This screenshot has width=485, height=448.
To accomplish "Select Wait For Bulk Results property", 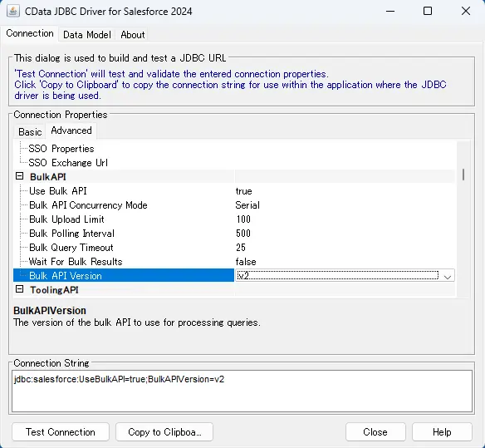I will point(76,262).
